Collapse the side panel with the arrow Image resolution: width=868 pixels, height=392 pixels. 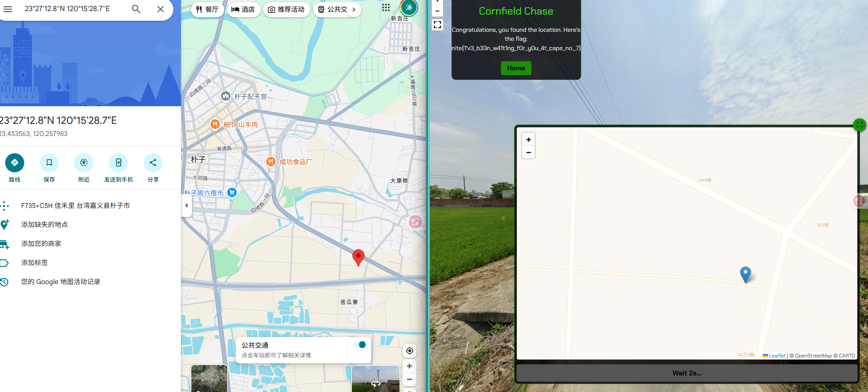click(x=186, y=206)
